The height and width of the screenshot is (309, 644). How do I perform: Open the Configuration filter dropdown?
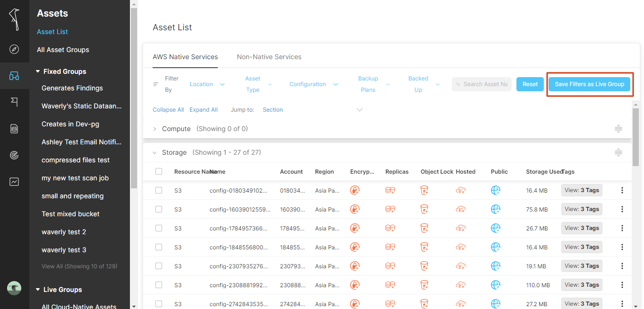coord(314,84)
